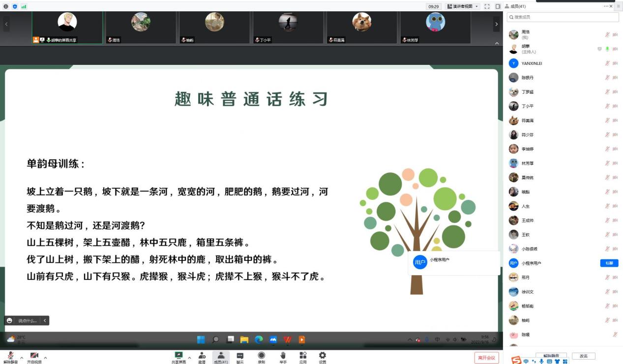Click the 改名 rename button
This screenshot has width=623, height=364.
pos(583,356)
